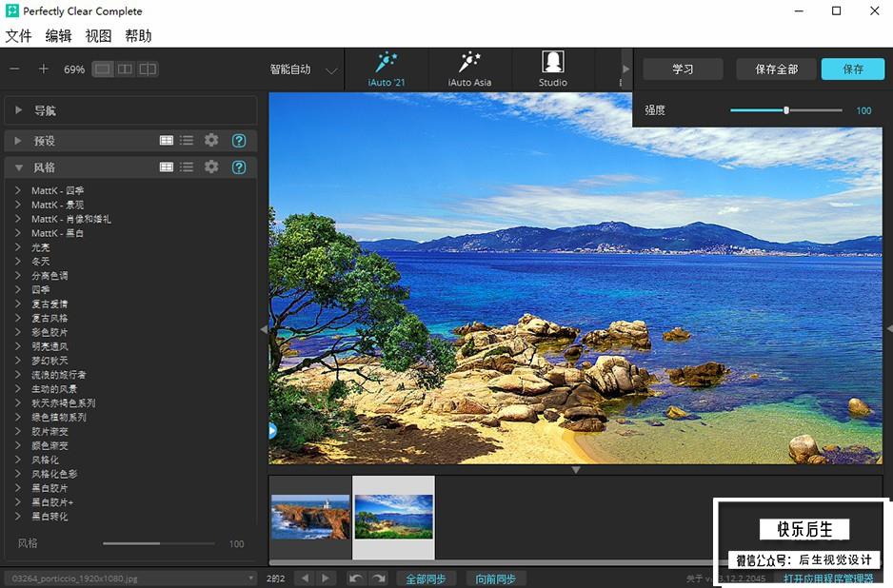Show 预设 panel as list

(x=187, y=140)
